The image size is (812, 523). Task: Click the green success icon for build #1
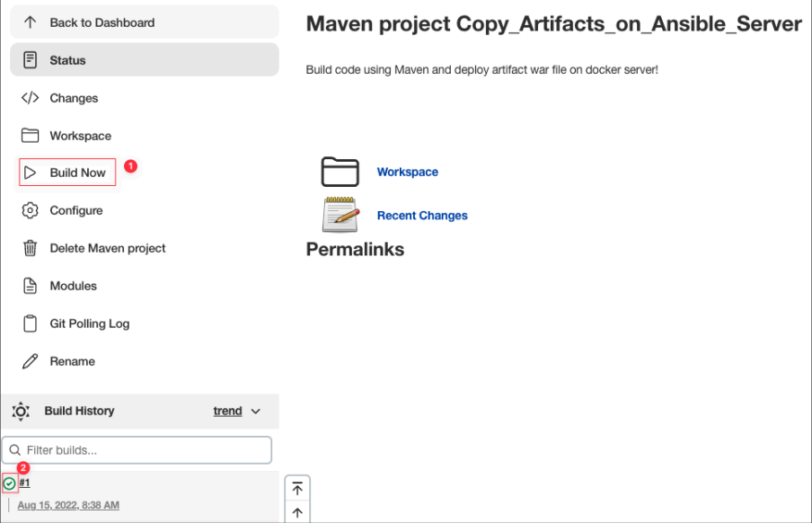[x=9, y=483]
